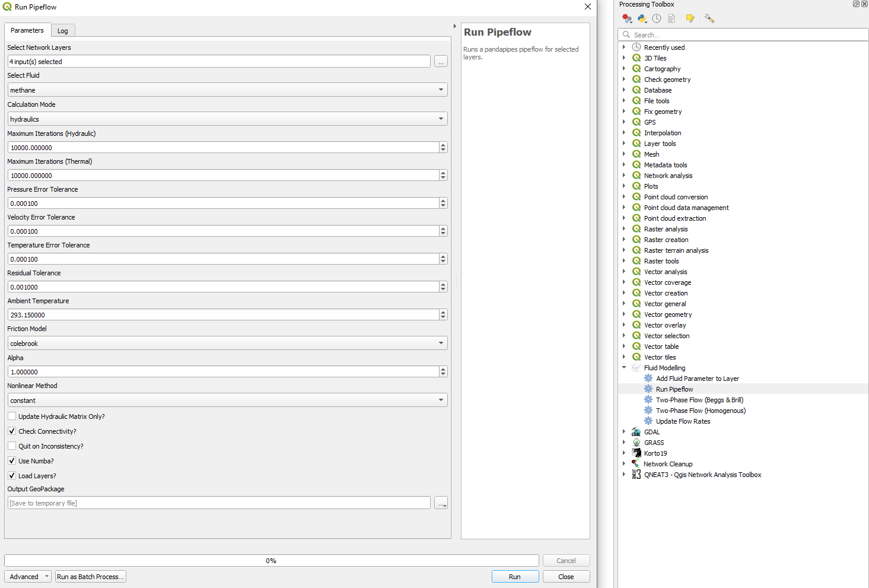Expand the Vector overlay group
This screenshot has height=588, width=869.
(624, 325)
